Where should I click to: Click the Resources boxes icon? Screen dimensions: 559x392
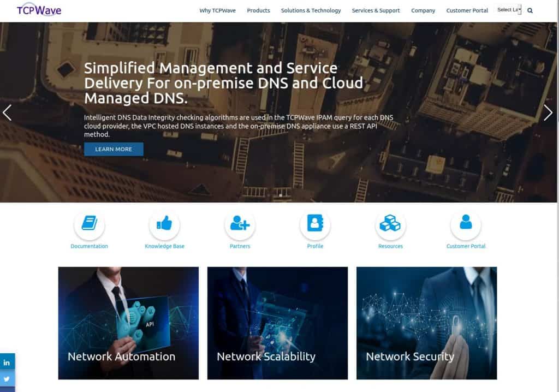tap(390, 222)
